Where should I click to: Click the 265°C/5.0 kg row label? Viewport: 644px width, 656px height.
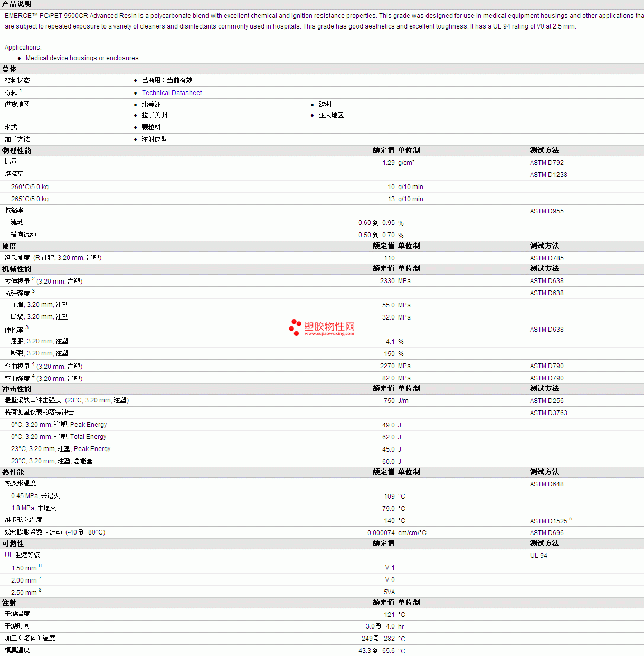30,199
